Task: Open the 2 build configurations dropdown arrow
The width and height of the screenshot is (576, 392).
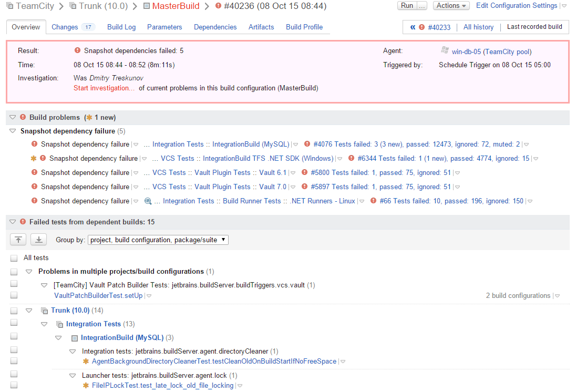Action: [x=557, y=296]
